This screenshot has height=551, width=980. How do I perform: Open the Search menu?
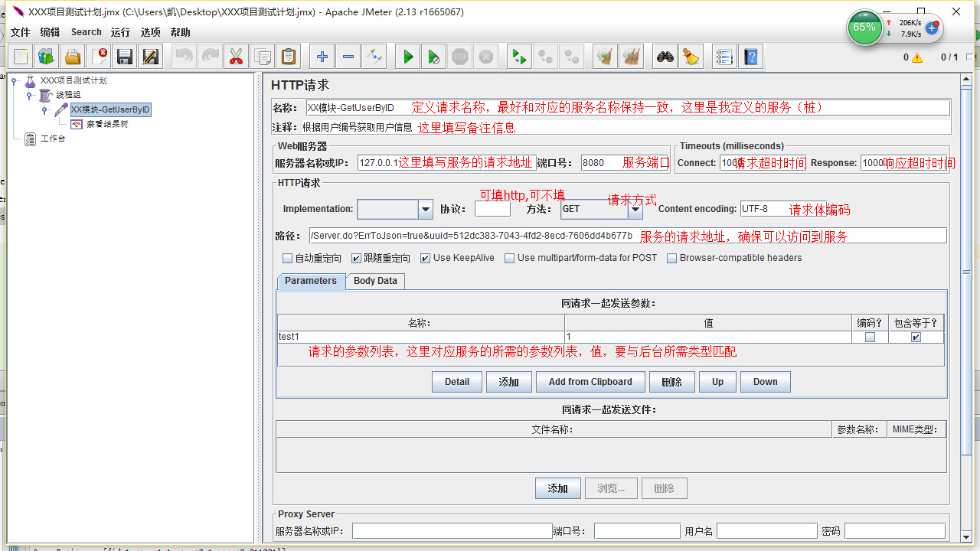(x=87, y=32)
